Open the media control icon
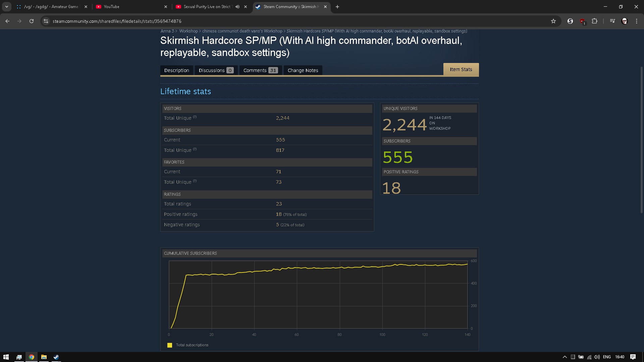 612,21
